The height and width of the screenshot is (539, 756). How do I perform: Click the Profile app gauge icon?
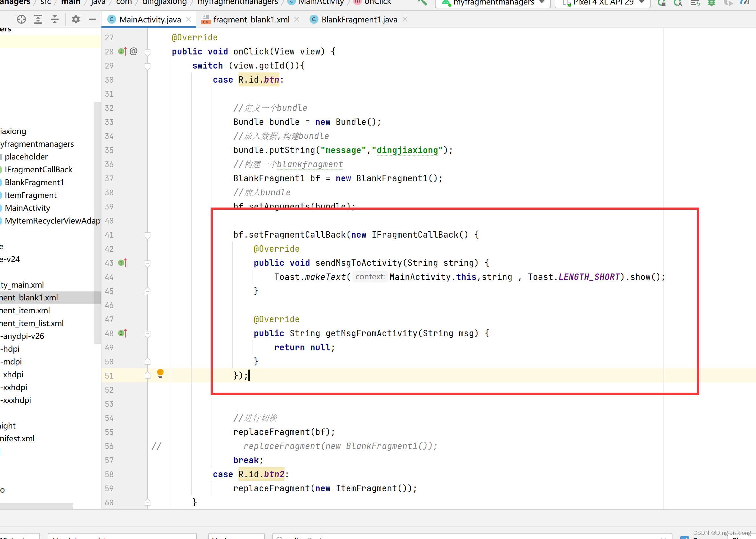click(744, 3)
